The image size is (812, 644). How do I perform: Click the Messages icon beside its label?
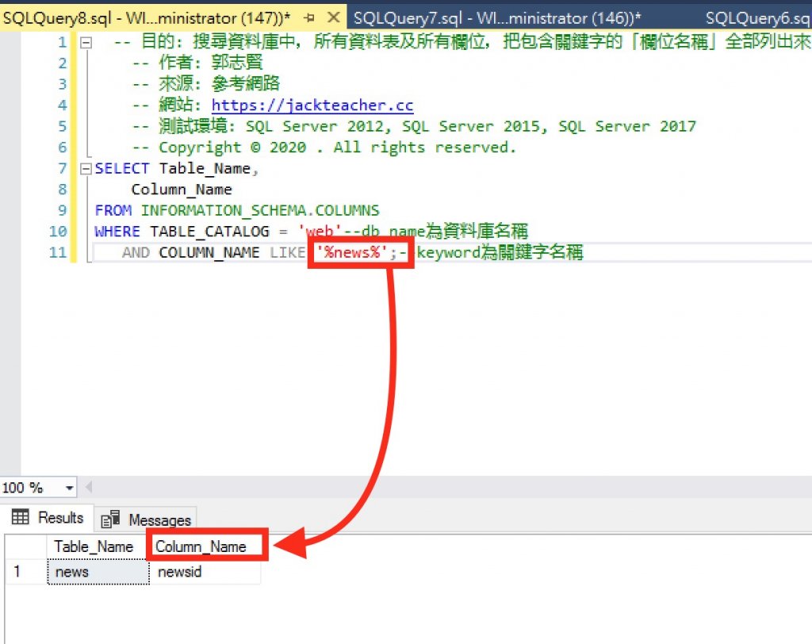click(111, 519)
